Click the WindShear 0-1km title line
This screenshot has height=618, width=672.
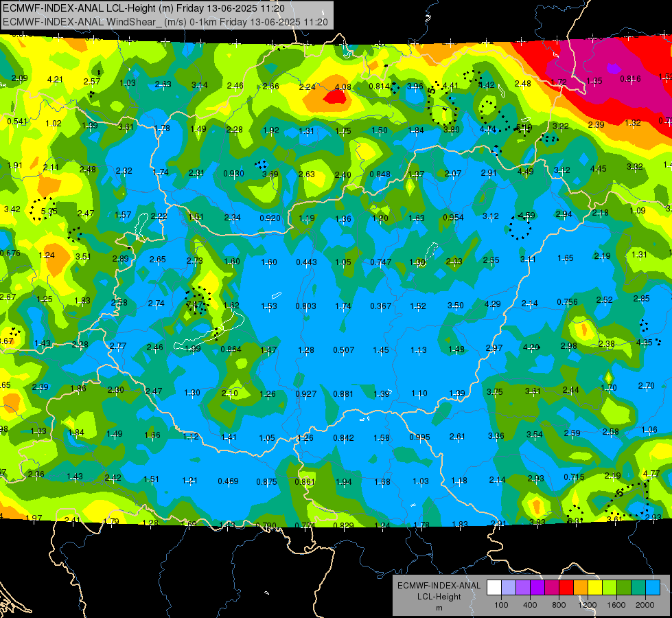pos(165,22)
